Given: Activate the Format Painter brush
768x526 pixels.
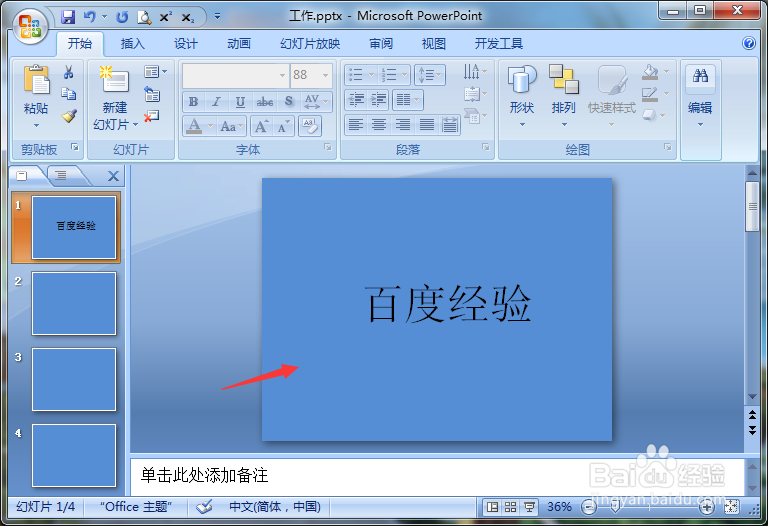Looking at the screenshot, I should click(69, 116).
